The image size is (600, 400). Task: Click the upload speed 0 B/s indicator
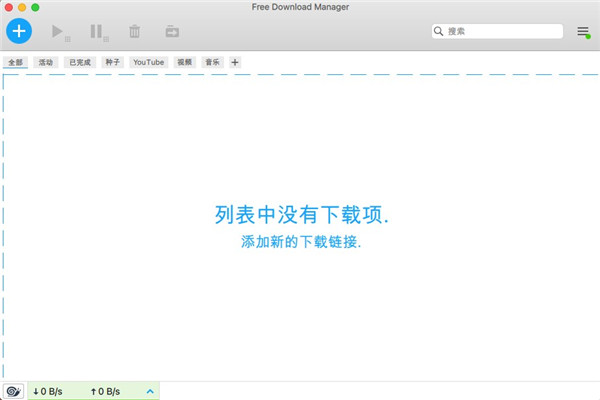(x=105, y=391)
